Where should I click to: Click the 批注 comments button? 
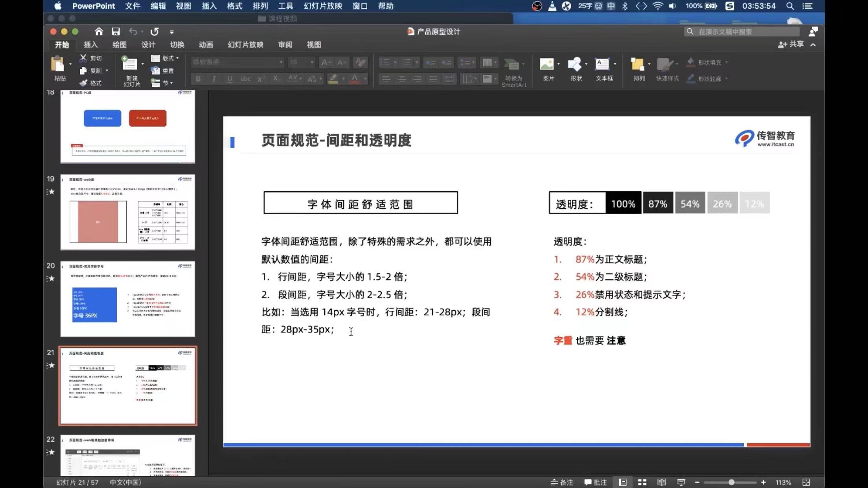(x=596, y=482)
